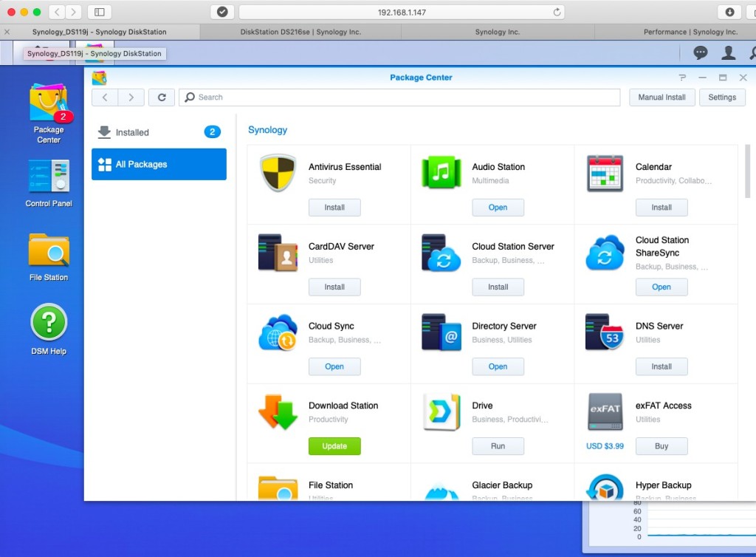Open Safari downloads icon
The width and height of the screenshot is (756, 557).
[x=729, y=12]
